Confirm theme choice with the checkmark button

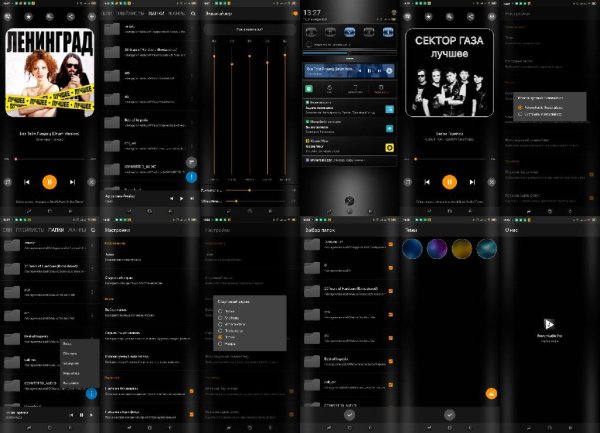[x=450, y=415]
